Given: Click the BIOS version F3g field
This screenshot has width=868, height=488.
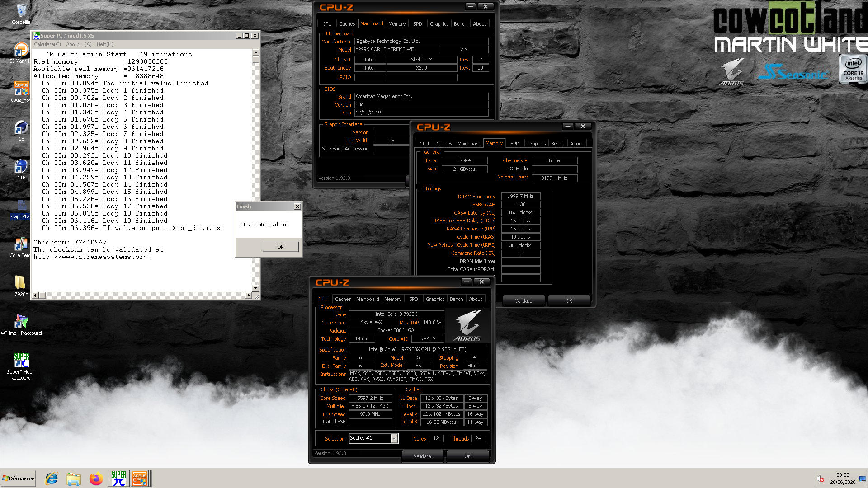Looking at the screenshot, I should pyautogui.click(x=421, y=105).
